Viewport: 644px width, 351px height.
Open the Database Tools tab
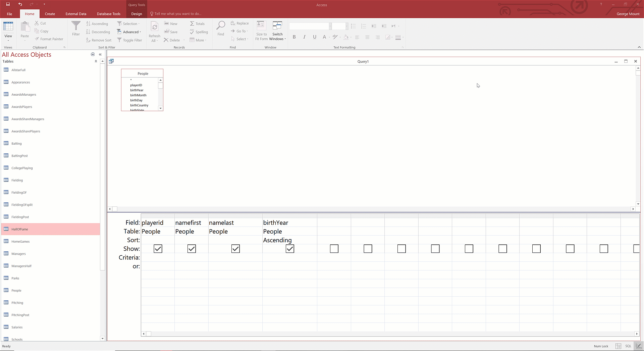108,14
